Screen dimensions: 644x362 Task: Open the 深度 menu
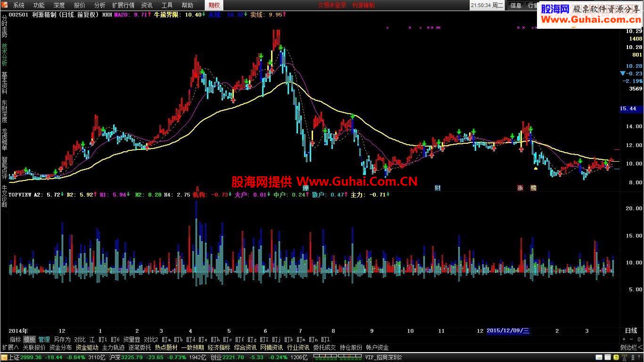coord(59,5)
